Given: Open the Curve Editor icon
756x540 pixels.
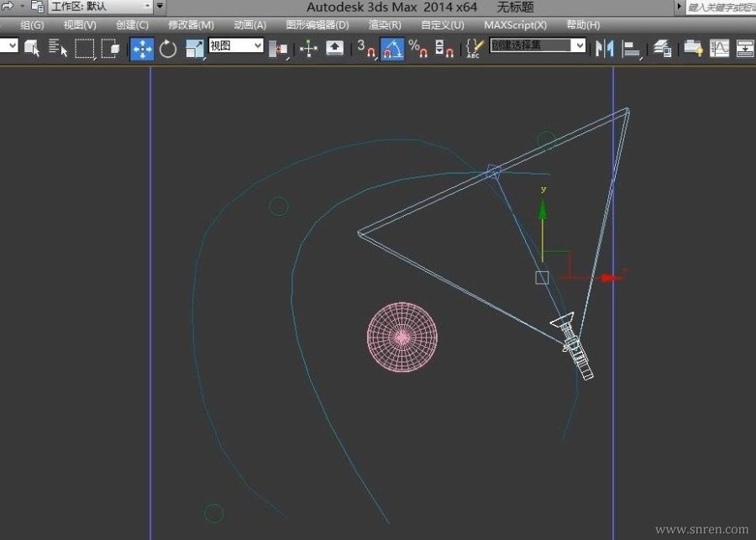Looking at the screenshot, I should (719, 48).
